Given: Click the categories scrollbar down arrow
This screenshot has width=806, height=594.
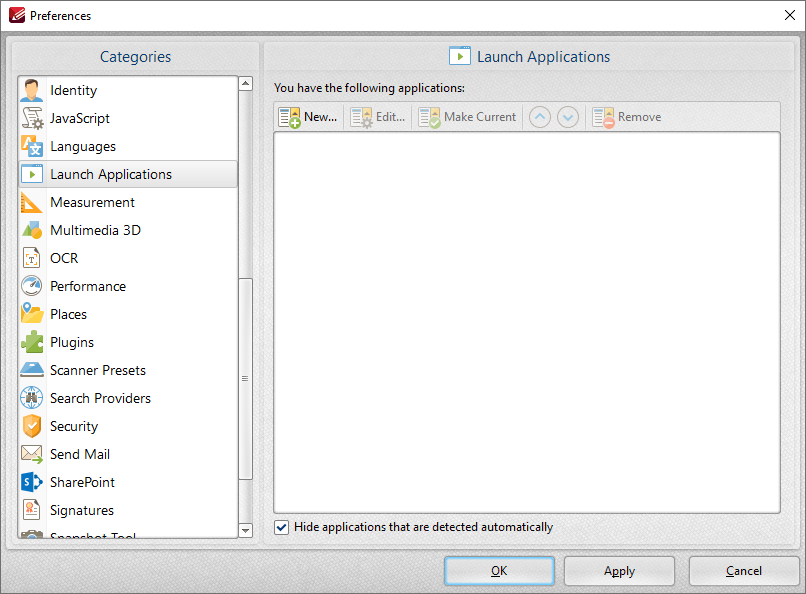Looking at the screenshot, I should click(245, 530).
